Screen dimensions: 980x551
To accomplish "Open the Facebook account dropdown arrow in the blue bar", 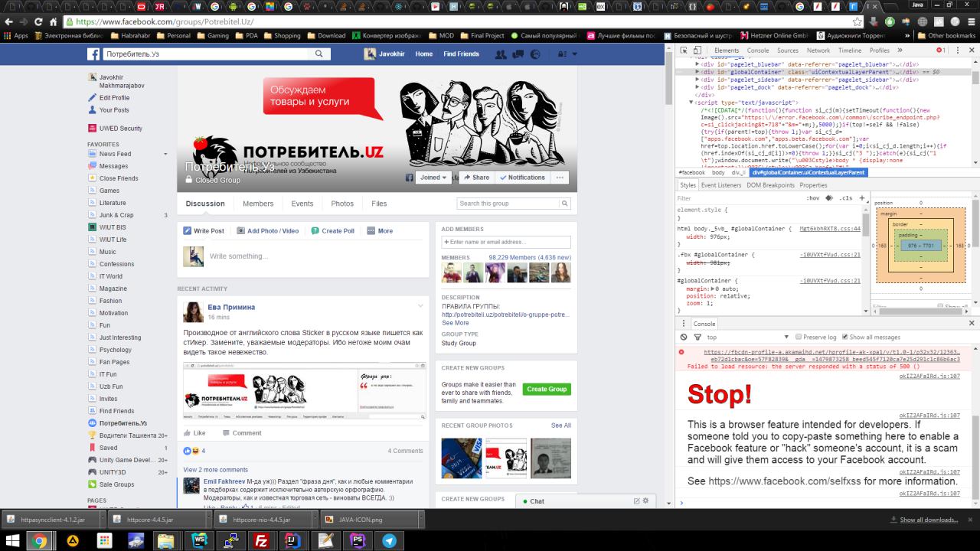I will [x=577, y=54].
